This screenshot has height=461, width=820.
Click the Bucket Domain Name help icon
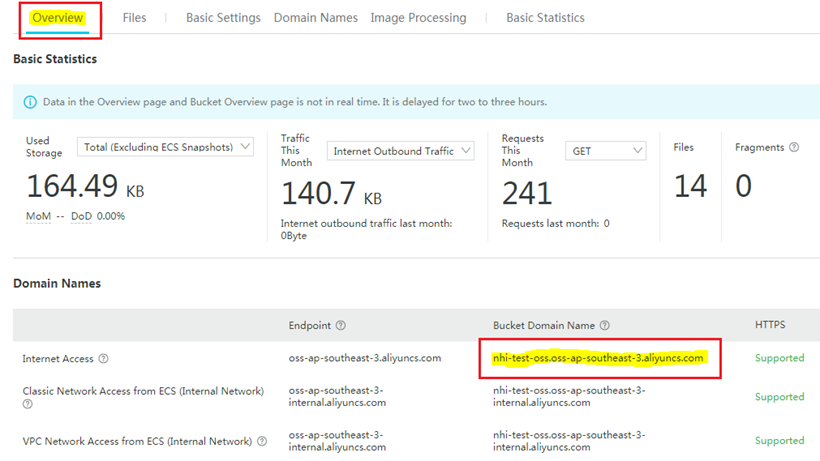604,326
